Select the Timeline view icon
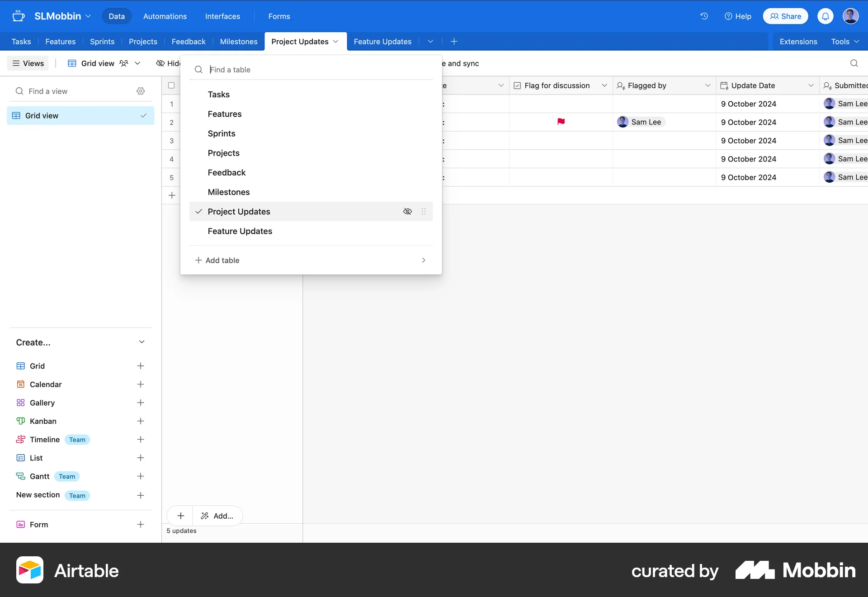Image resolution: width=868 pixels, height=597 pixels. click(21, 439)
